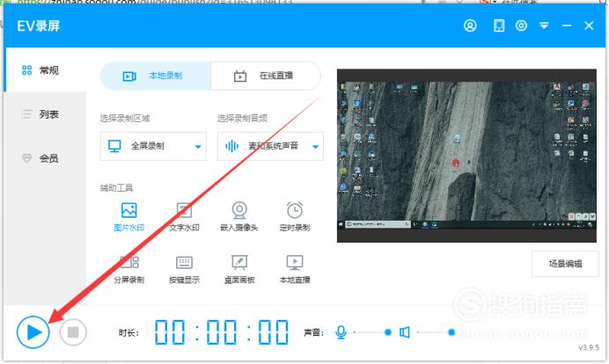Start recording with the play button
Screen dimensions: 609x364
pyautogui.click(x=33, y=332)
